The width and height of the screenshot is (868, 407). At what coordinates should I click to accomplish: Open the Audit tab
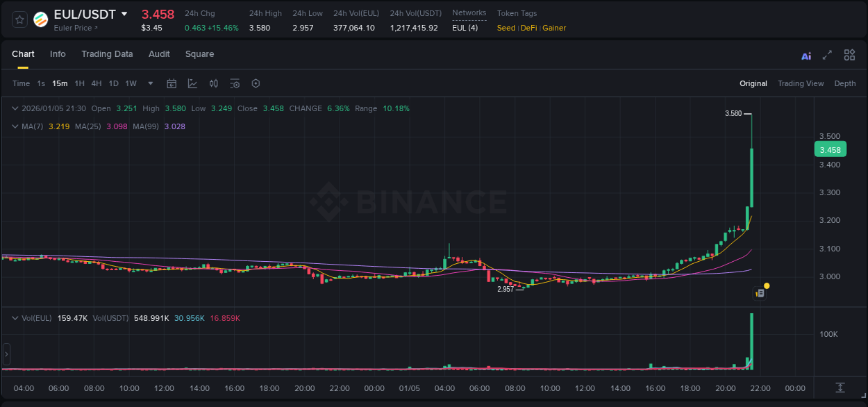[159, 54]
